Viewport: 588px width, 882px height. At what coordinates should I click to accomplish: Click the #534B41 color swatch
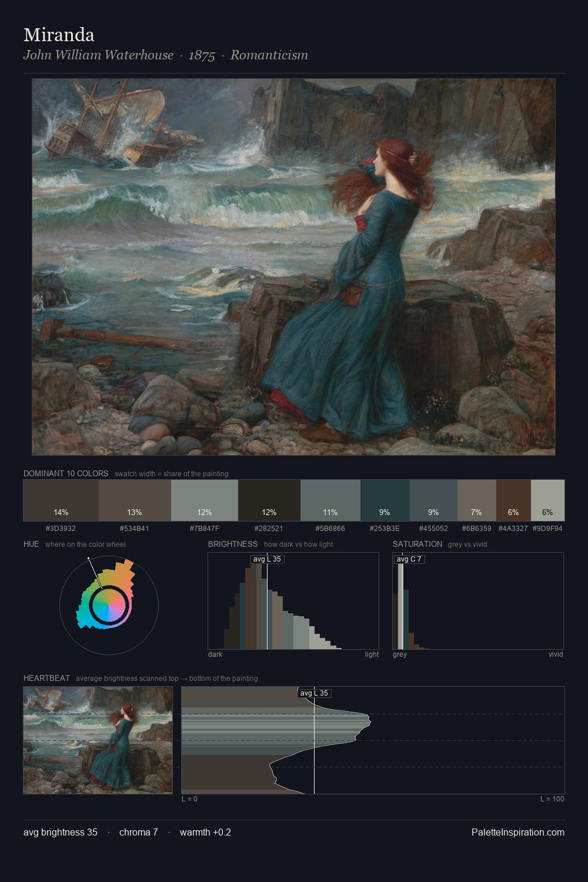coord(135,500)
